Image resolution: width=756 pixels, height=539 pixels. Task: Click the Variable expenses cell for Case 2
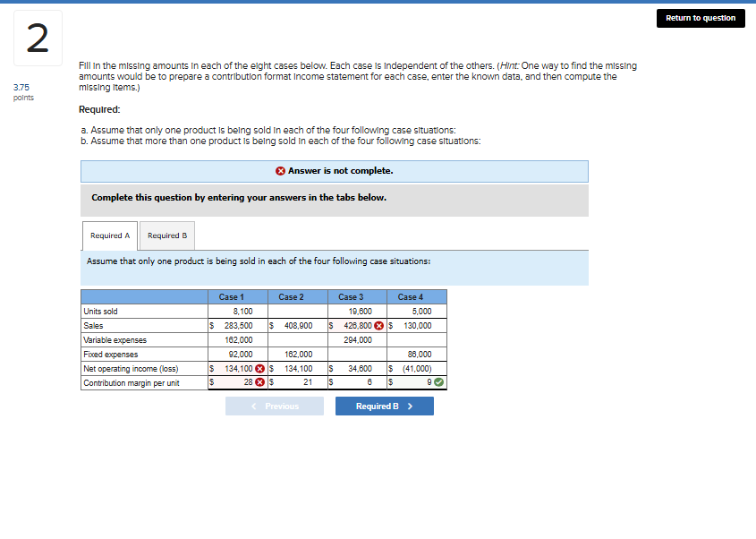click(x=295, y=339)
